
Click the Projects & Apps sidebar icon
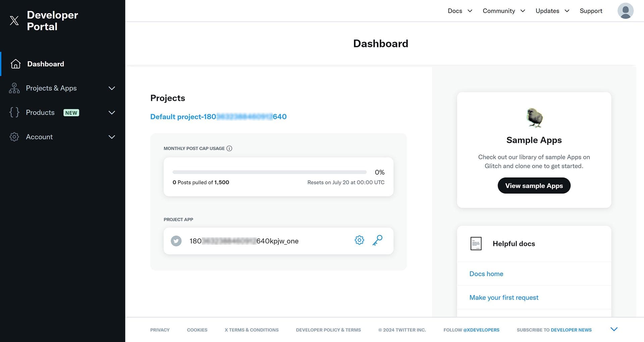point(14,88)
